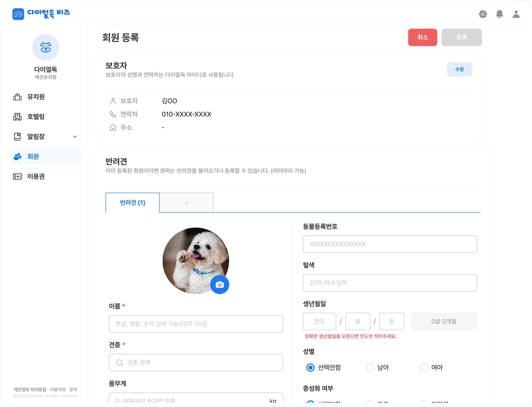Click the camera icon on dog photo

point(220,284)
